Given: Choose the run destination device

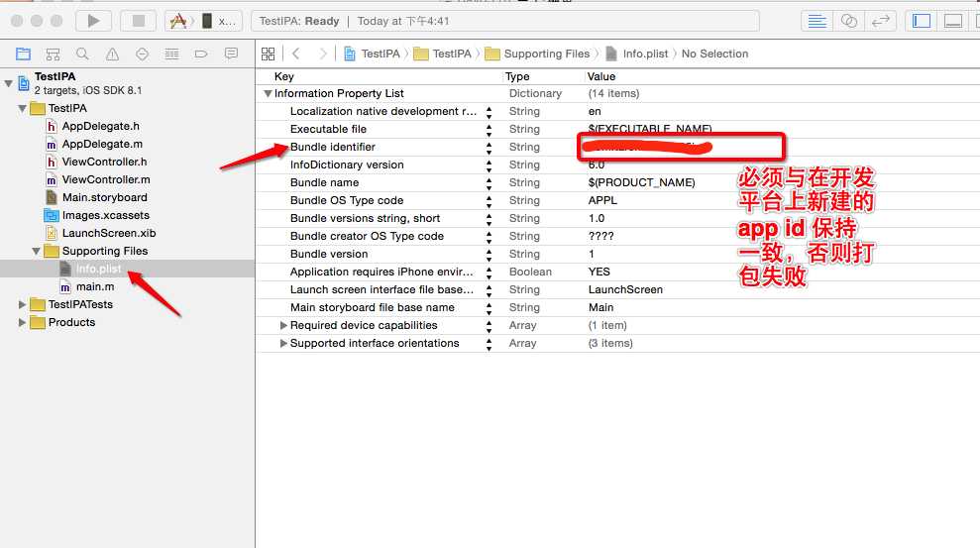Looking at the screenshot, I should point(220,21).
